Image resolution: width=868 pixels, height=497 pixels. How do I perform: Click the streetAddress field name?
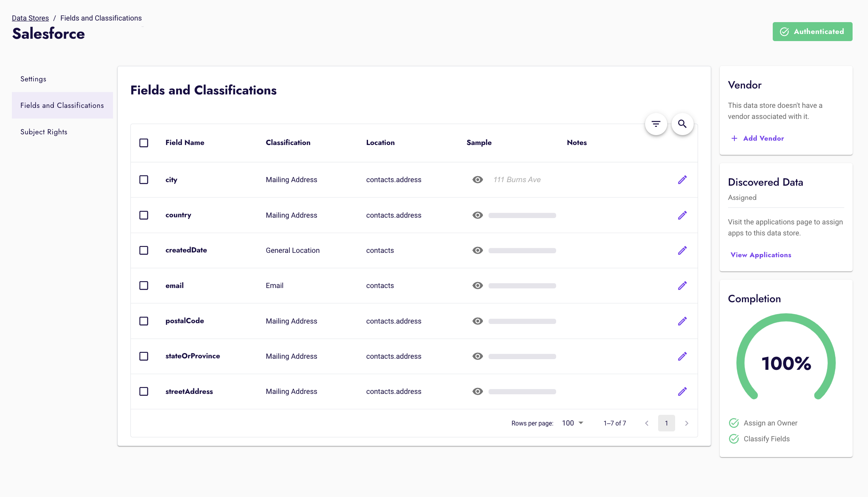click(x=189, y=392)
